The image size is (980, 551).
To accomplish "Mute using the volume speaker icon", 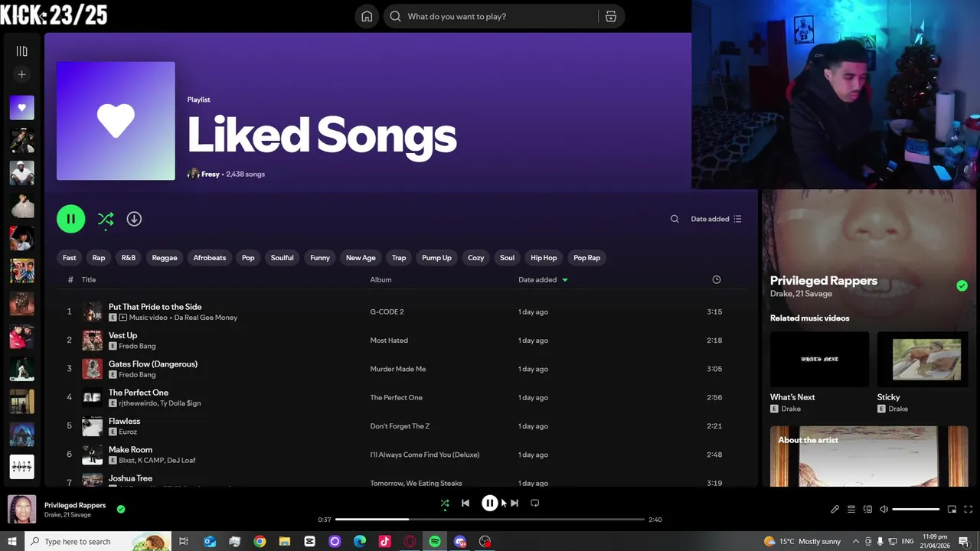I will tap(884, 510).
